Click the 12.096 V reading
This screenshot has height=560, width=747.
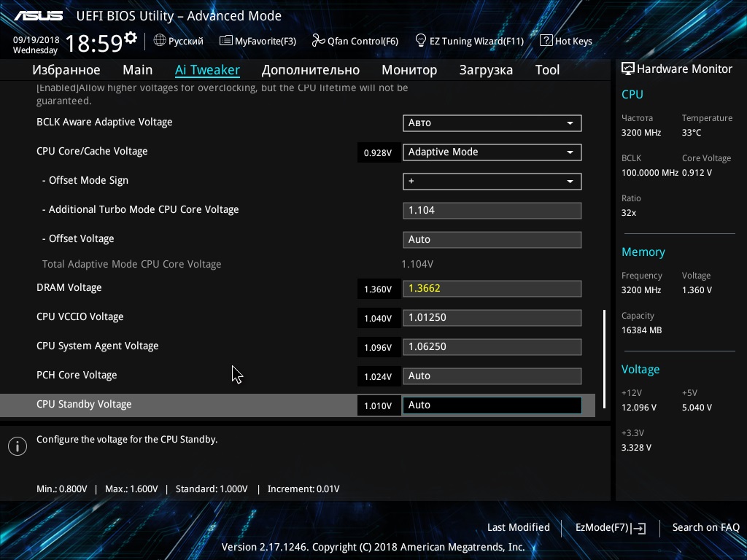pyautogui.click(x=639, y=408)
